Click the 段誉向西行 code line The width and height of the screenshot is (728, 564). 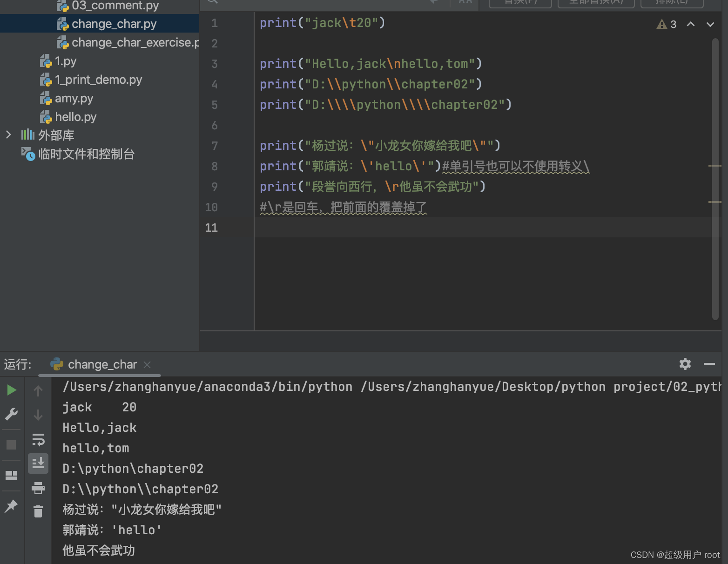(372, 187)
